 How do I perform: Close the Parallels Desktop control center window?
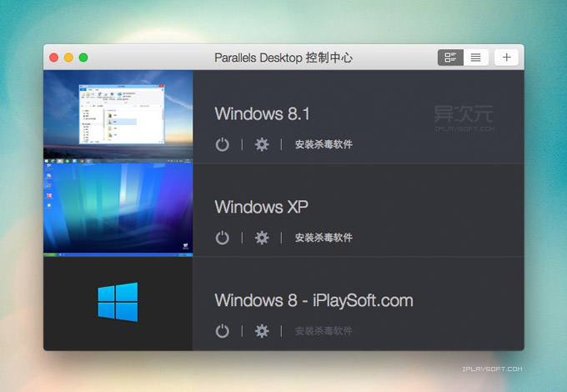tap(54, 58)
